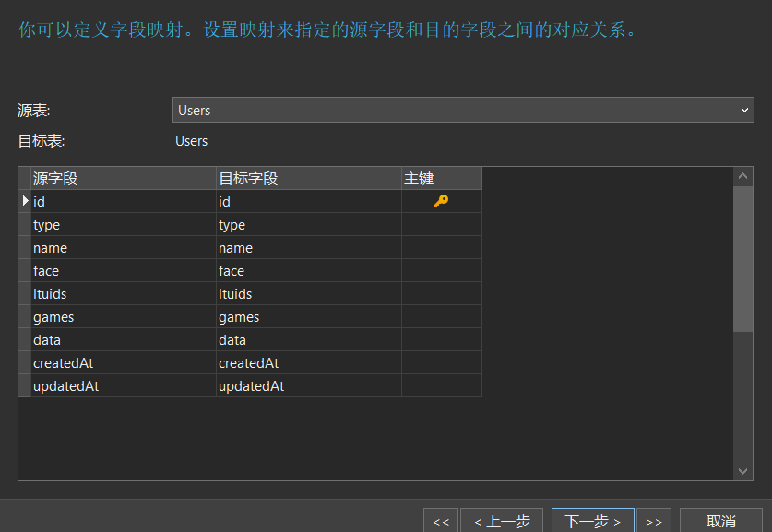Select target field cell for games
Viewport: 772px width, 532px height.
[308, 317]
